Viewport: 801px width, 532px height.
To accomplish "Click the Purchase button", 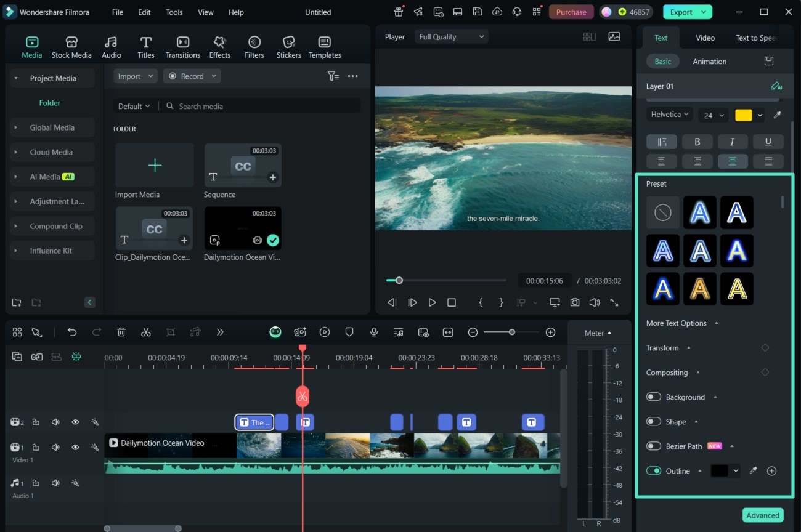I will [571, 12].
